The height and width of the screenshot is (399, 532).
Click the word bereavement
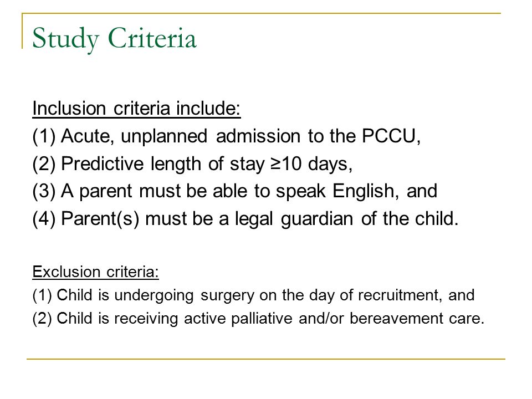(396, 319)
